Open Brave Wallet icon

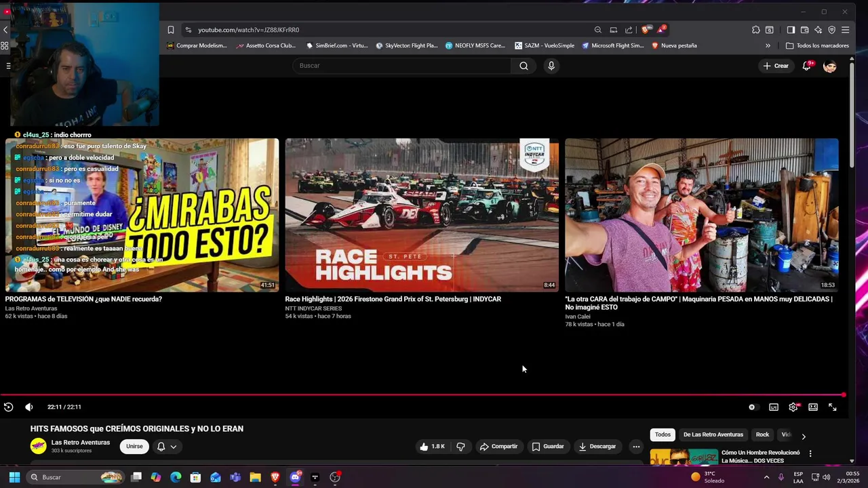click(804, 30)
